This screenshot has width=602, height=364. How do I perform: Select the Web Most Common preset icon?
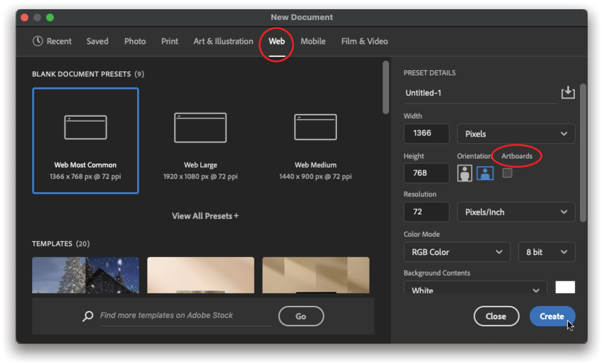click(85, 127)
